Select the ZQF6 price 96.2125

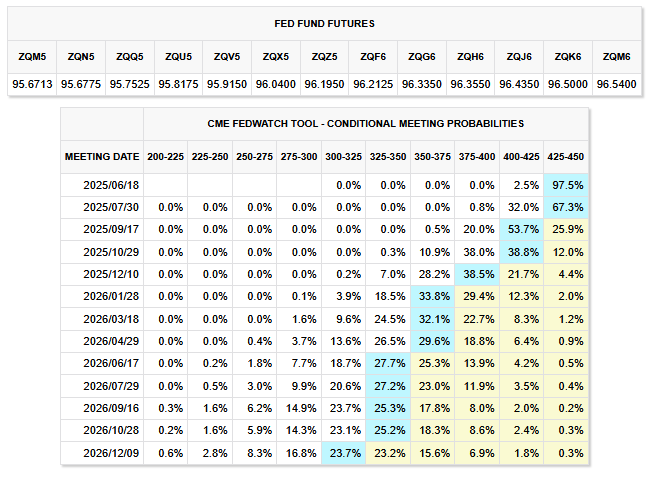point(372,85)
